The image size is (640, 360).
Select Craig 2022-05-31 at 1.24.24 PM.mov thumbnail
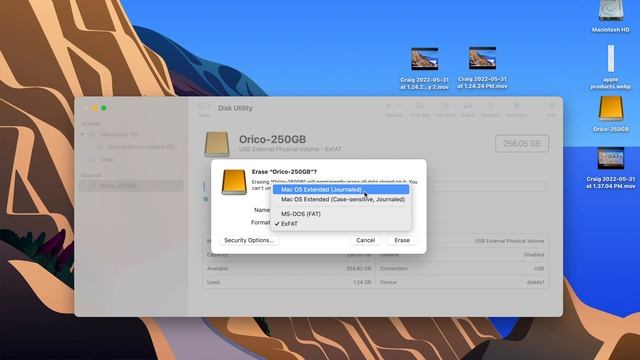(482, 58)
